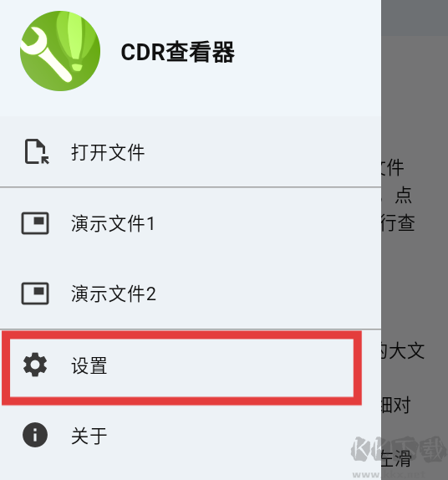Open the 演示文件1 demo file
Viewport: 448px width, 480px height.
(x=191, y=223)
